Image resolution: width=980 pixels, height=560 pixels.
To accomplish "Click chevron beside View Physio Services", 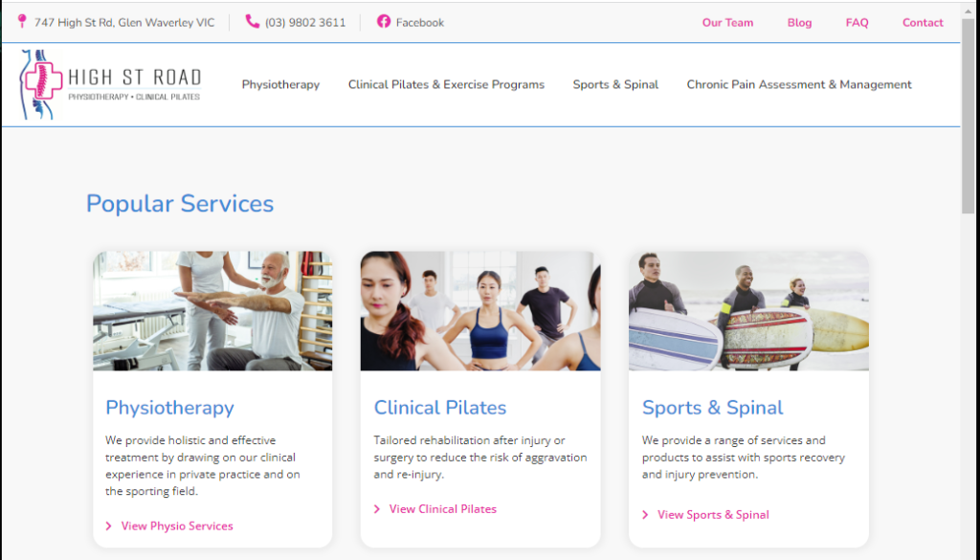I will (109, 526).
